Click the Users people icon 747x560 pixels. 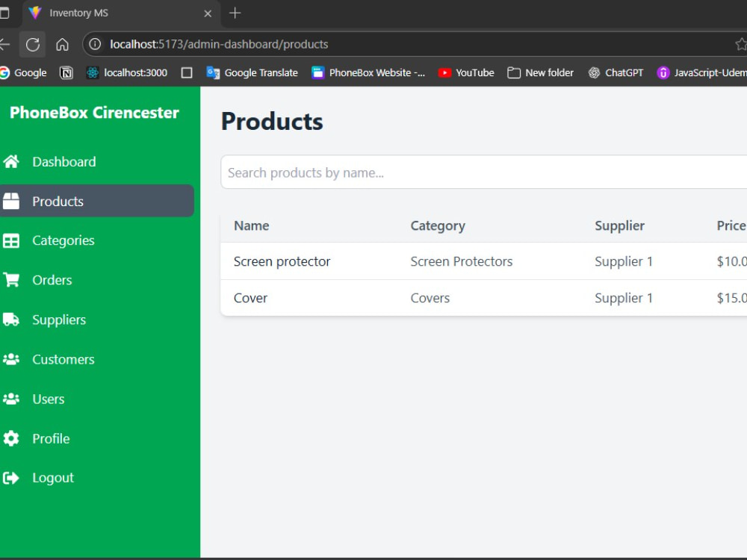tap(11, 399)
